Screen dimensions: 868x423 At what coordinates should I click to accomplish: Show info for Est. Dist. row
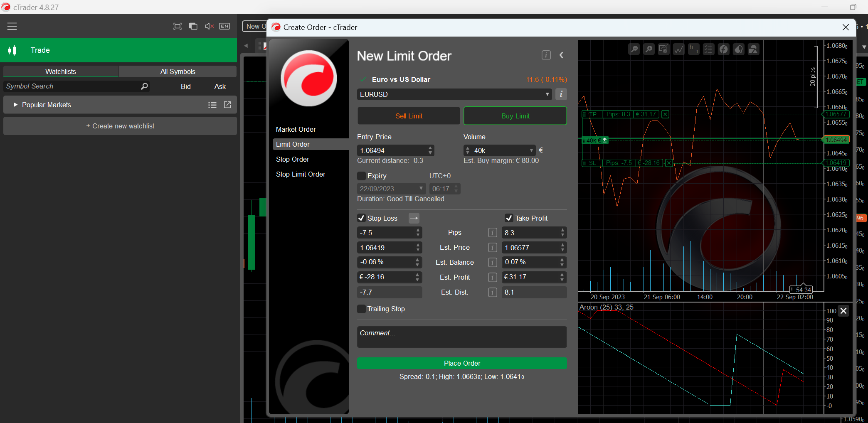coord(493,292)
